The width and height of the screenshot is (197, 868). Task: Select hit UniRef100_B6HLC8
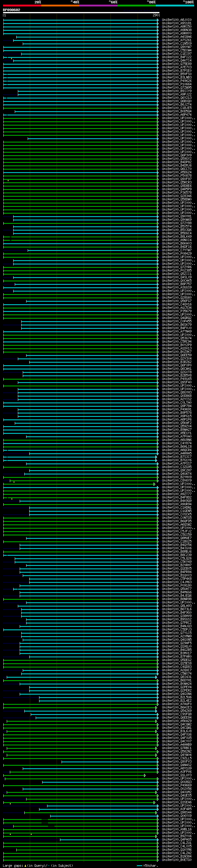[x=177, y=446]
